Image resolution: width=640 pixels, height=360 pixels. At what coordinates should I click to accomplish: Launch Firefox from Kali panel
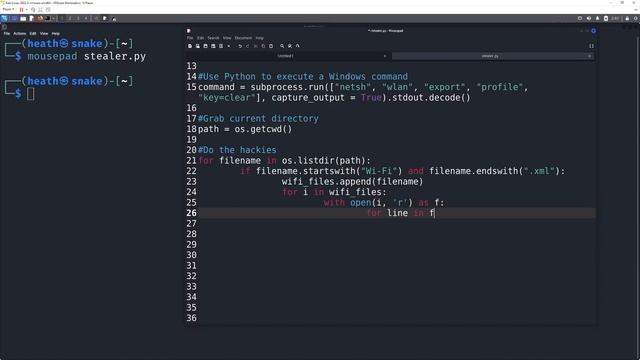pyautogui.click(x=40, y=18)
